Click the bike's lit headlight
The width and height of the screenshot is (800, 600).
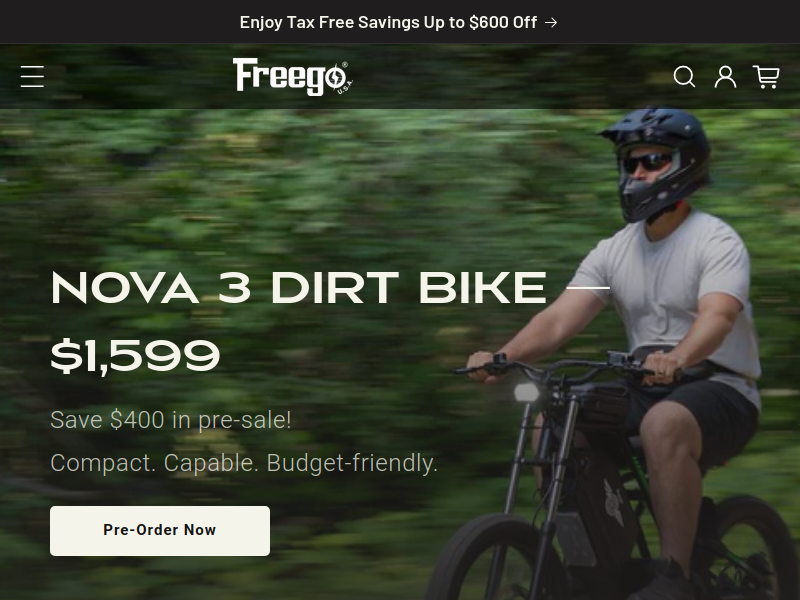(x=526, y=392)
